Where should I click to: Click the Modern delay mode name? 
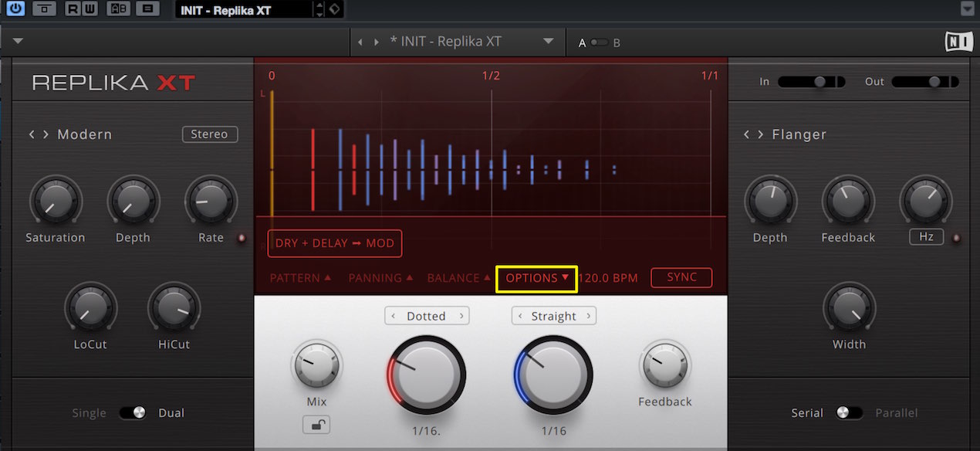(85, 134)
